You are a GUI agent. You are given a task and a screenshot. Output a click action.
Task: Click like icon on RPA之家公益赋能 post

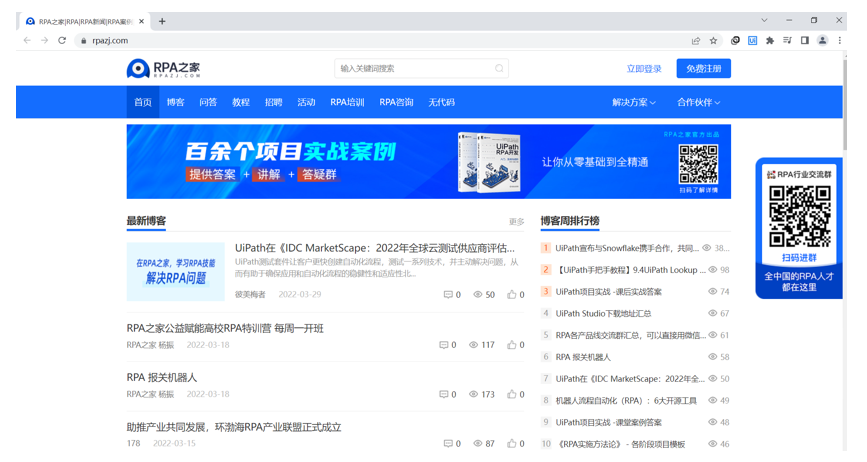click(511, 345)
